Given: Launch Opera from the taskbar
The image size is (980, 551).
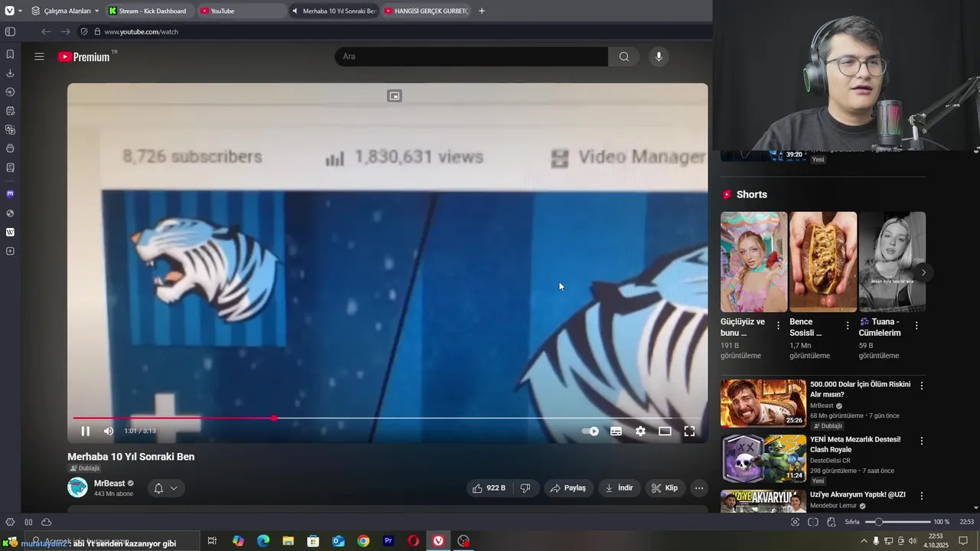Looking at the screenshot, I should click(413, 541).
